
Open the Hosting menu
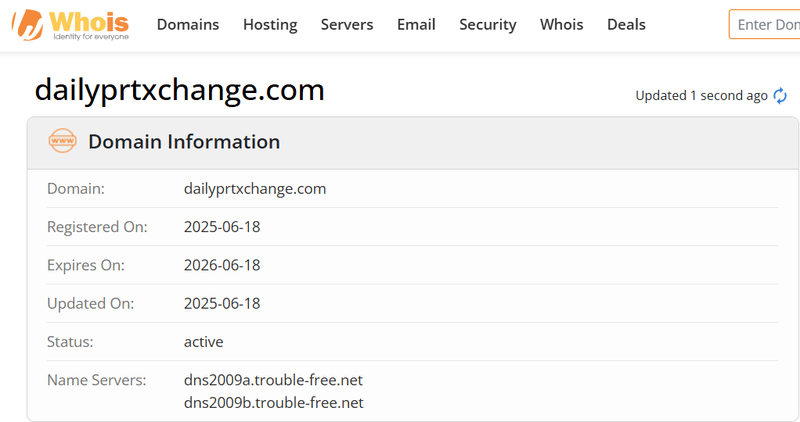point(270,24)
